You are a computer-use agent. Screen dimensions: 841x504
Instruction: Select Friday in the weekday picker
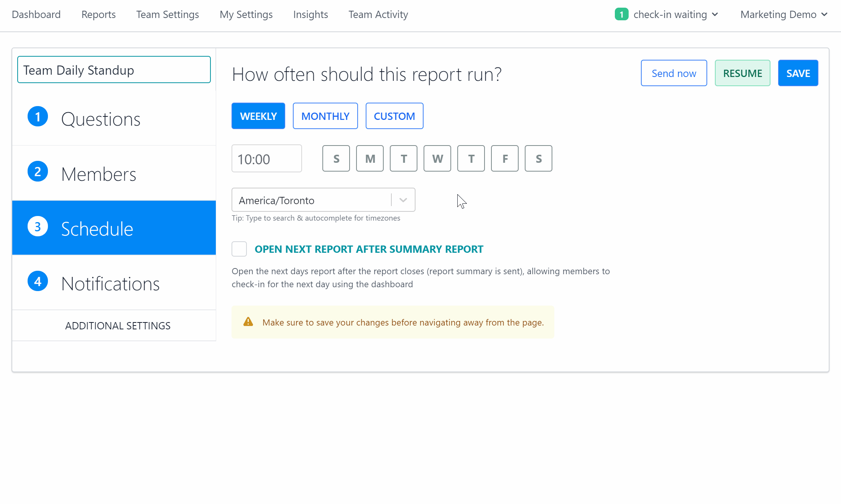click(x=504, y=158)
